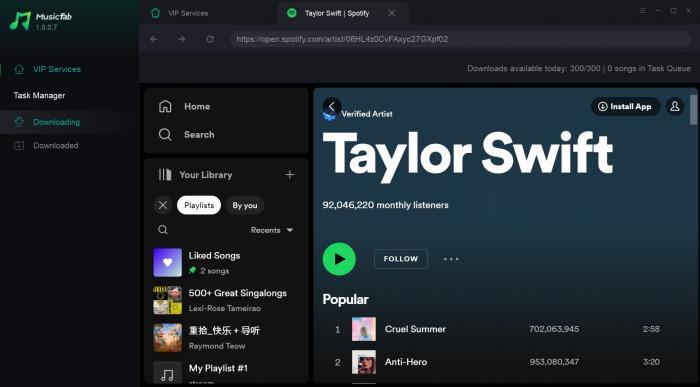
Task: Play Taylor Swift with the green play button
Action: pyautogui.click(x=339, y=259)
